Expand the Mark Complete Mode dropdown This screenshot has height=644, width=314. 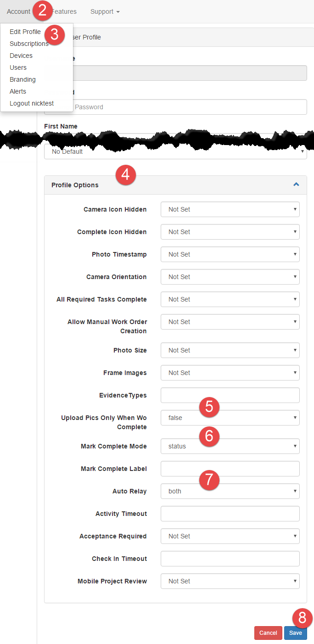[230, 446]
